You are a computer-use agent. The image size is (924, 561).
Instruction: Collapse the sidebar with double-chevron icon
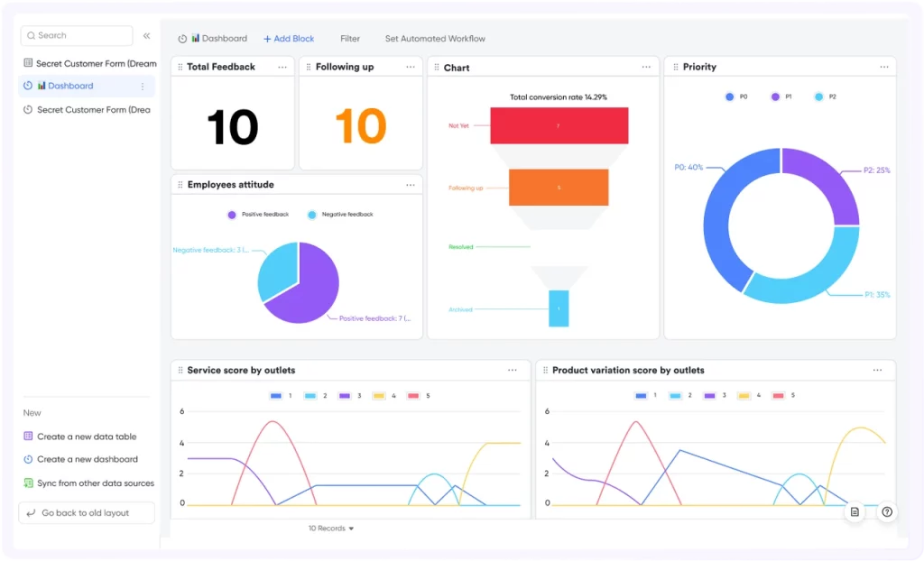click(147, 36)
